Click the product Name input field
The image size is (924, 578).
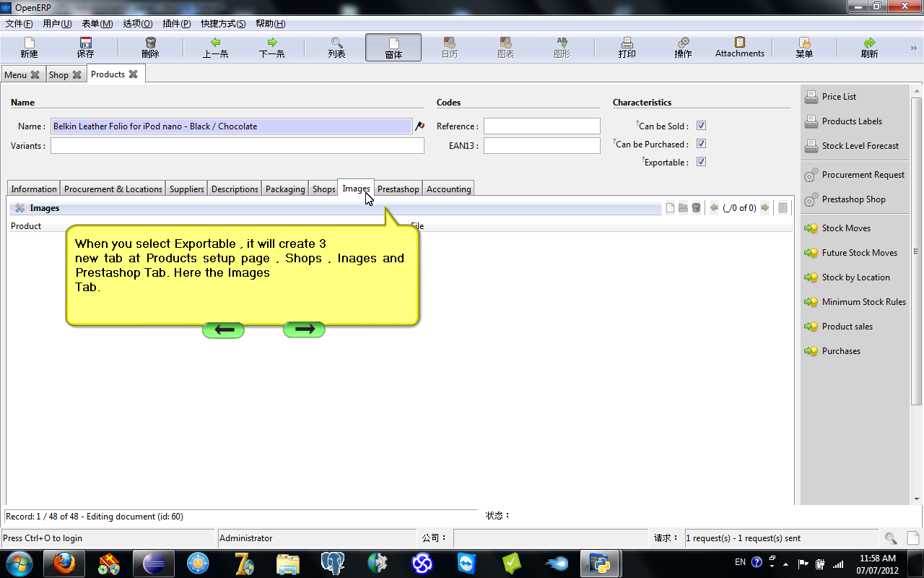click(x=231, y=126)
